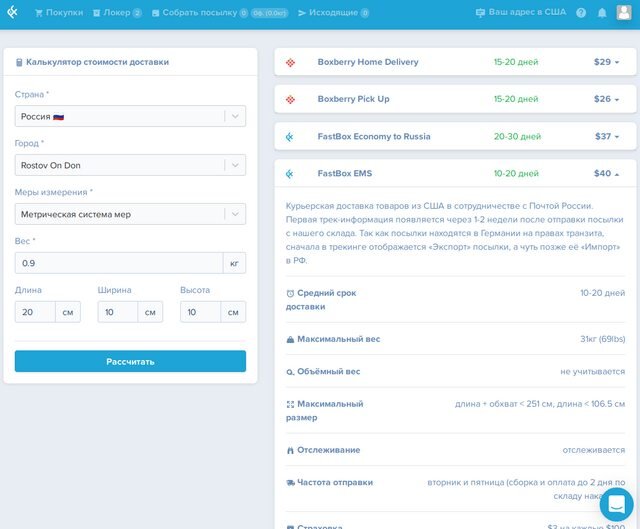Click the FastBox logo in header
Screen dimensions: 640x529
point(12,12)
